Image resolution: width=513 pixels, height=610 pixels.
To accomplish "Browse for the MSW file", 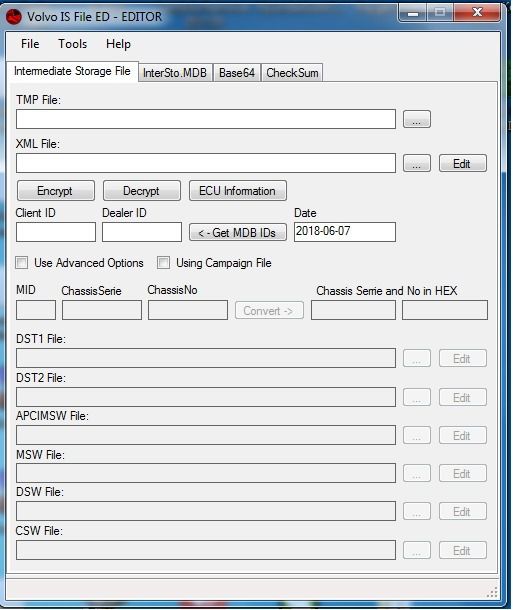I will pyautogui.click(x=417, y=473).
